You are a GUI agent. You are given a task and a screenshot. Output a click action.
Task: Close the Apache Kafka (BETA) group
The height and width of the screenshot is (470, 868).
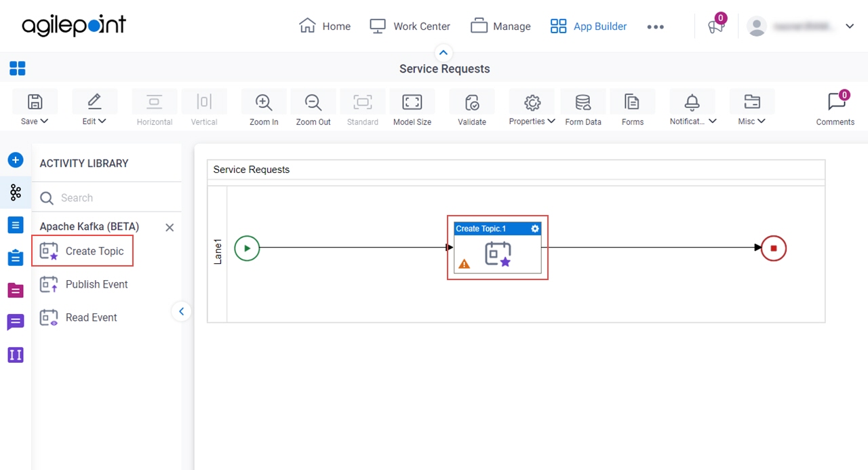[170, 228]
